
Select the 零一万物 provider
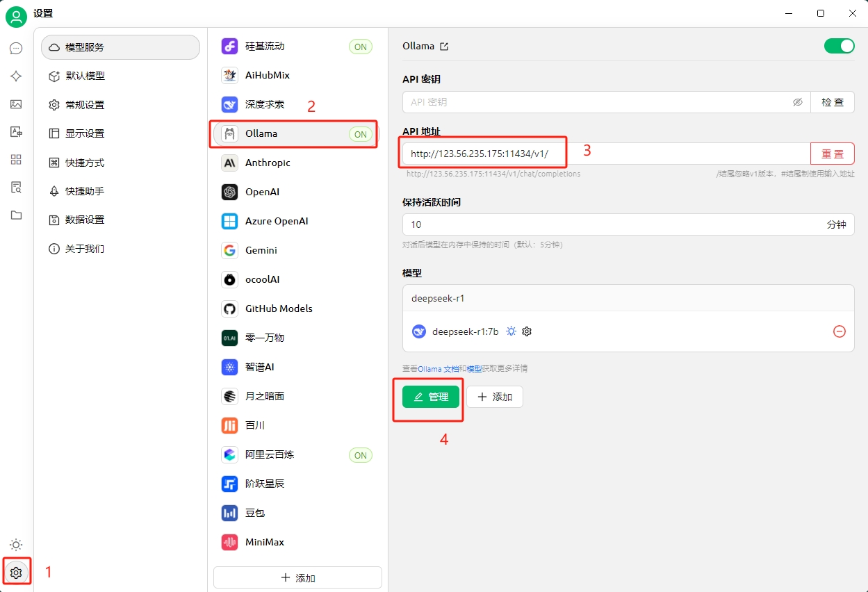(x=297, y=338)
